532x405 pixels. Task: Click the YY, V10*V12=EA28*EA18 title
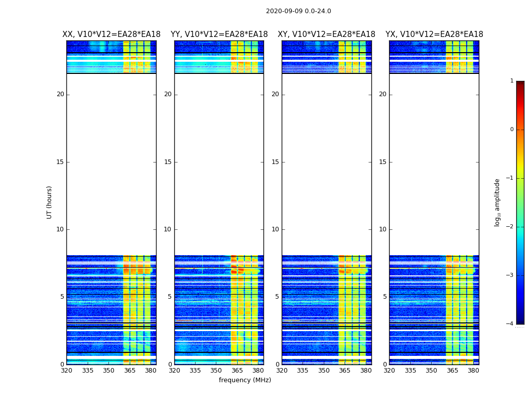point(219,34)
